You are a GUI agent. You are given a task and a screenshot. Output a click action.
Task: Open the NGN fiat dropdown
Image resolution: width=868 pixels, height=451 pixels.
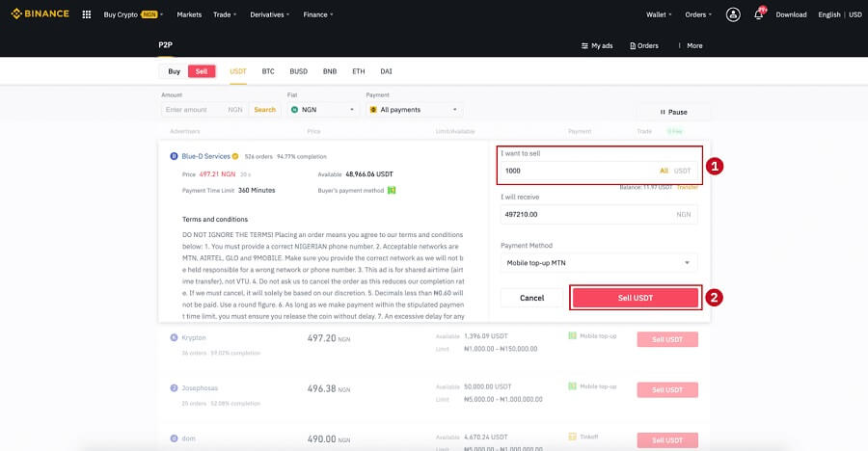[x=323, y=110]
